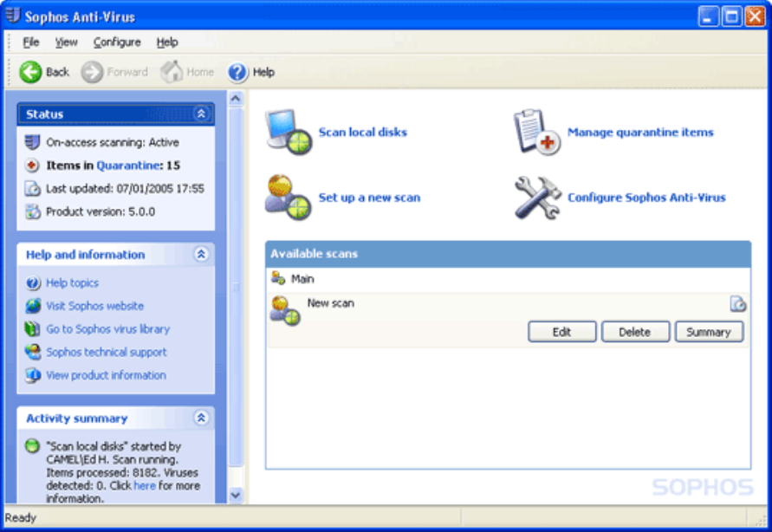
Task: Click the icon beside Product version
Action: click(33, 211)
